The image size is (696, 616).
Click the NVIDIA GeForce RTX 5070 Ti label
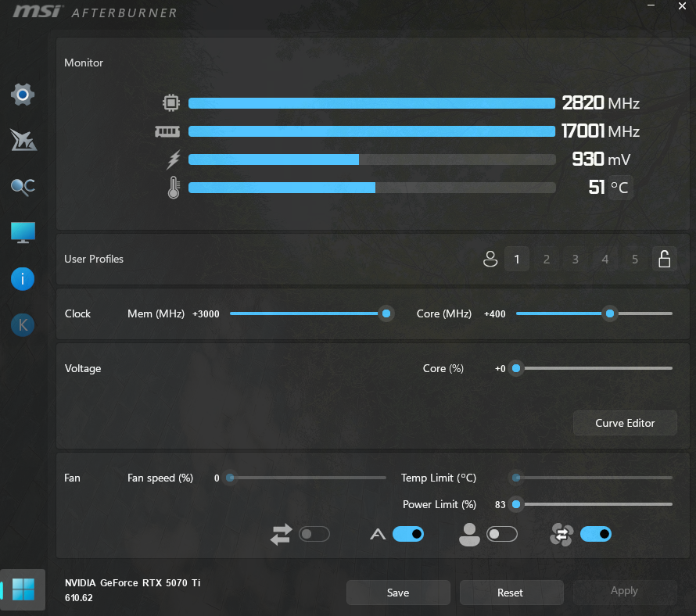(133, 582)
